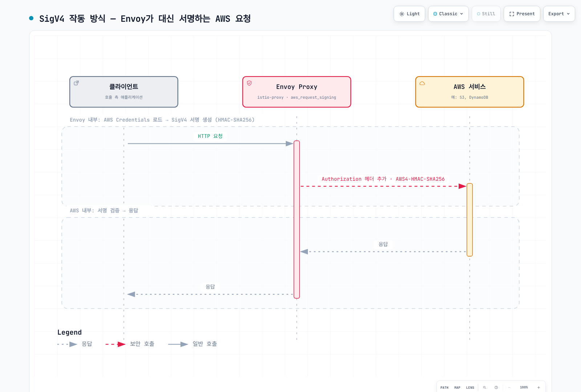This screenshot has width=581, height=392.
Task: Click the pink Envoy activation bar
Action: [x=297, y=220]
